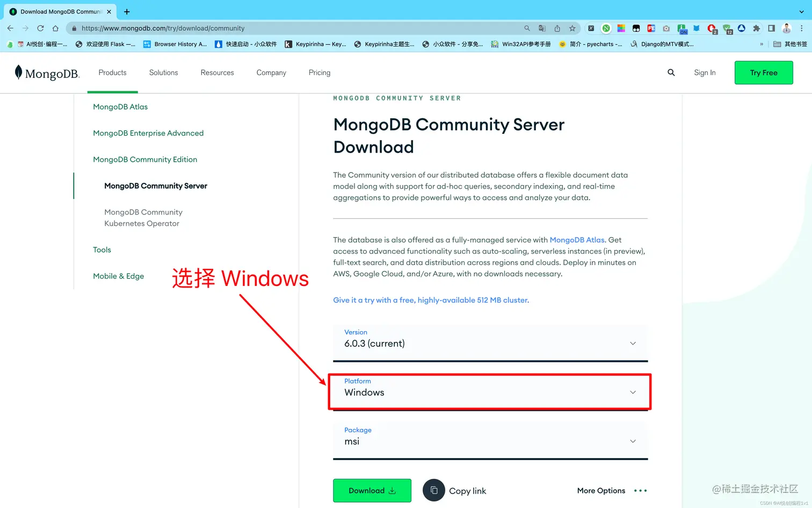Click the address bar magnifier zoom icon
812x508 pixels.
coord(527,28)
